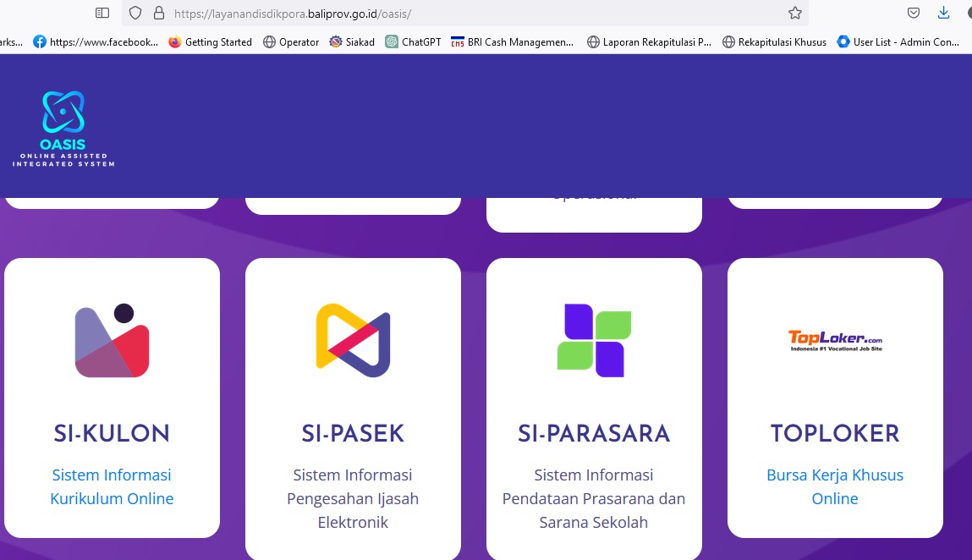Open the downloads arrow icon

click(x=943, y=13)
